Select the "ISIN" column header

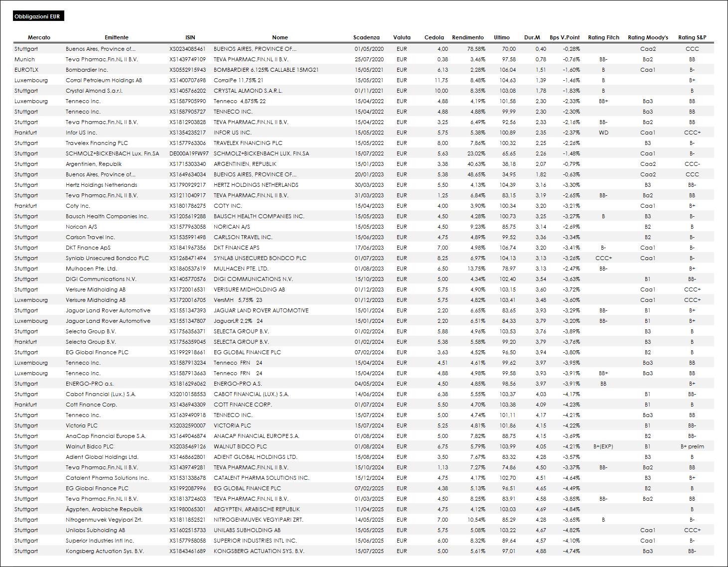pyautogui.click(x=190, y=37)
